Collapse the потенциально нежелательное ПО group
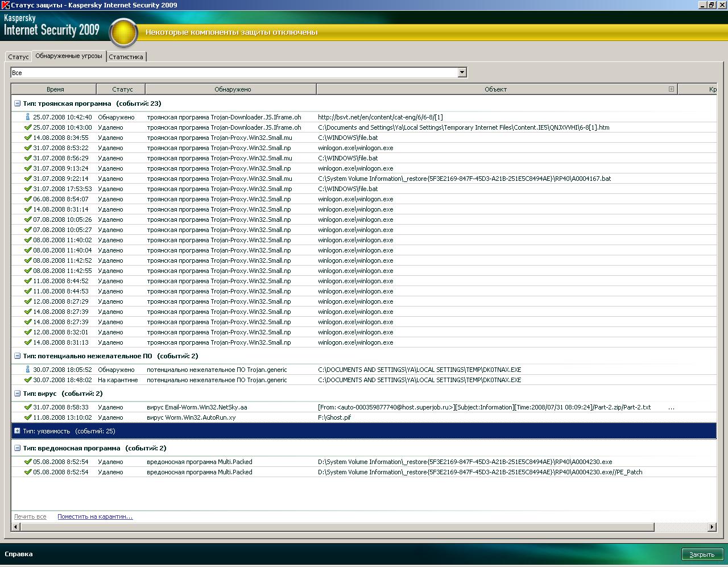728x567 pixels. coord(18,356)
